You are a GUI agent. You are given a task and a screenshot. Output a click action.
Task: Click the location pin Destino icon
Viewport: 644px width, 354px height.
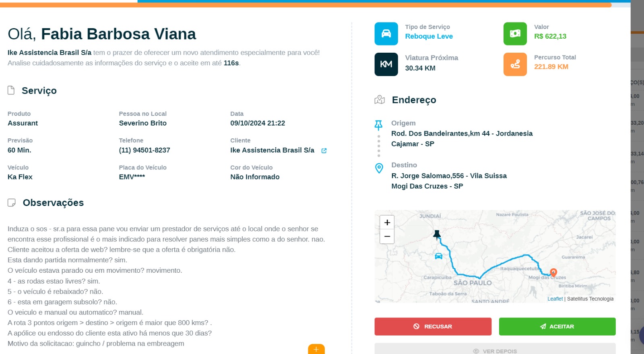[x=379, y=168]
